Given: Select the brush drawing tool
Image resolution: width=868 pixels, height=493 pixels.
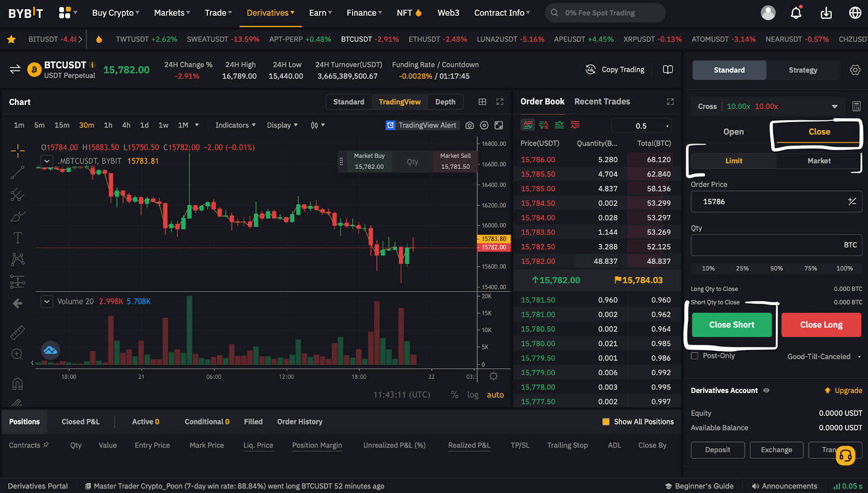Looking at the screenshot, I should 17,216.
